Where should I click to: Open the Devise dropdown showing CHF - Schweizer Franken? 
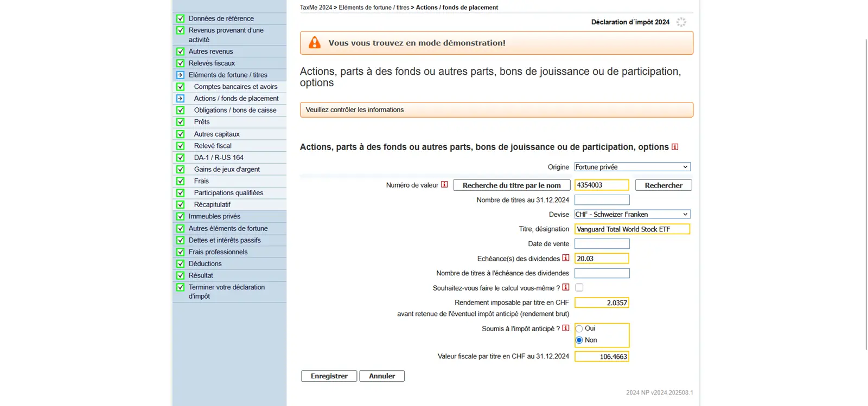click(x=632, y=214)
